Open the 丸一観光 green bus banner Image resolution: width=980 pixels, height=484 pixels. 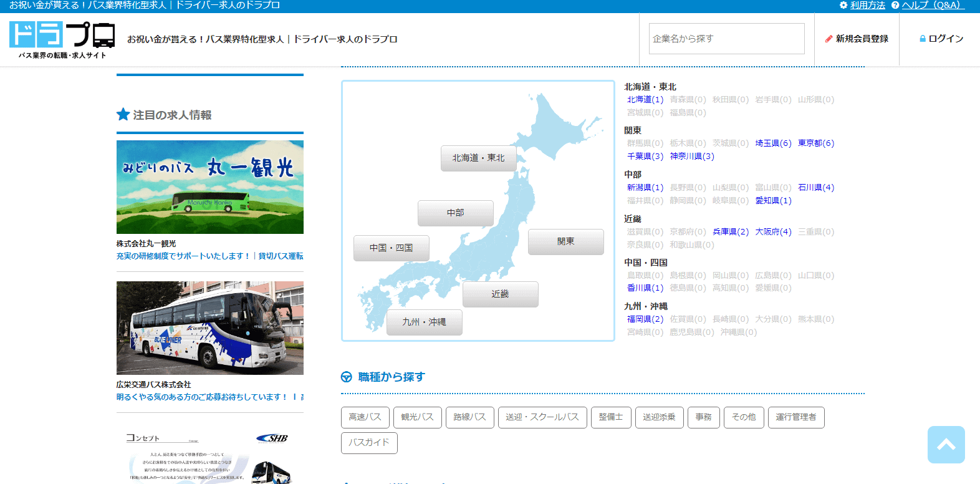click(x=209, y=187)
